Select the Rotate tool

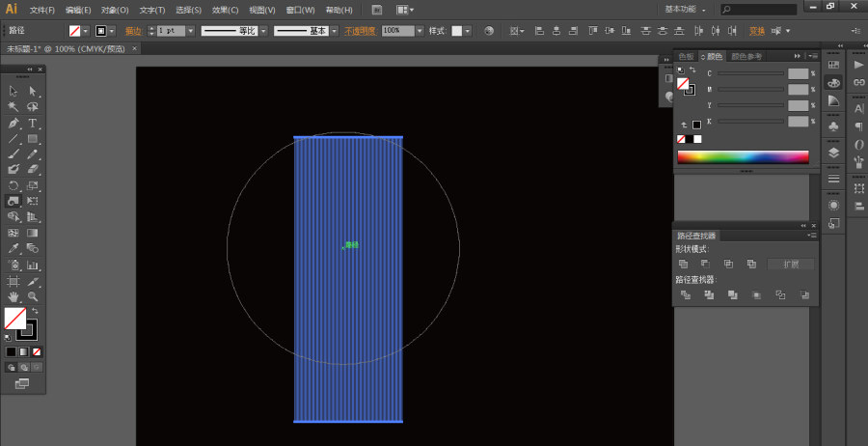[x=14, y=185]
